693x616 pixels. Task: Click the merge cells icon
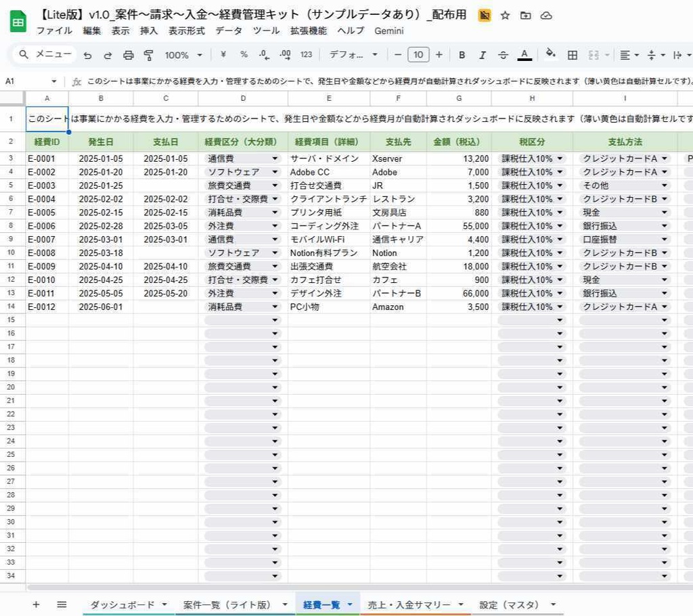coord(593,55)
